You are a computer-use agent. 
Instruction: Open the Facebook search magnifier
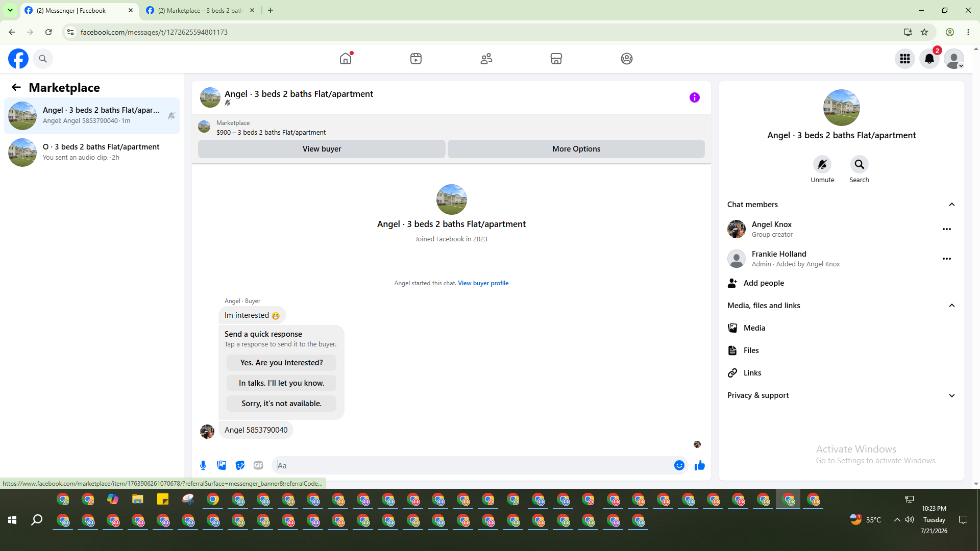(43, 59)
